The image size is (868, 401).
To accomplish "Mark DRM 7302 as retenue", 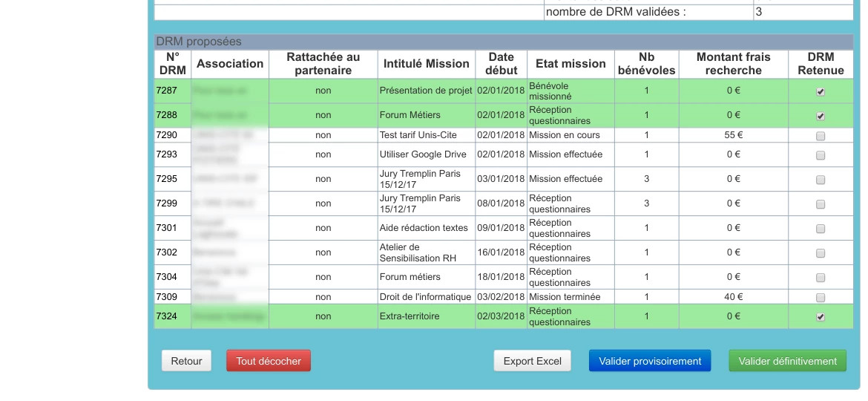I will (x=821, y=253).
